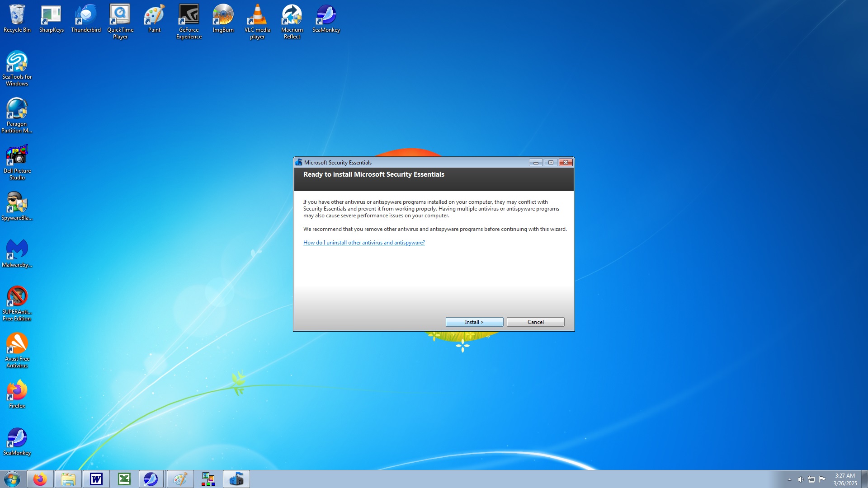Minimize the Microsoft Security Essentials window
The height and width of the screenshot is (488, 868).
click(536, 163)
